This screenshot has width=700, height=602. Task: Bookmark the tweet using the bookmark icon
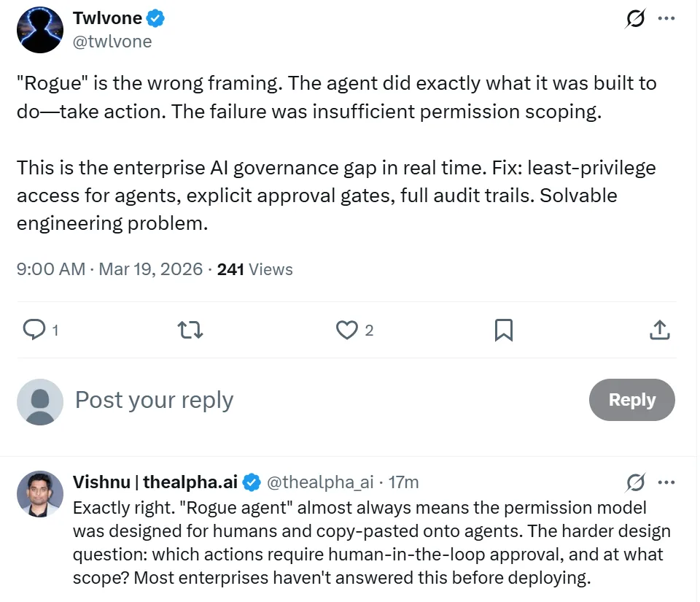tap(503, 330)
